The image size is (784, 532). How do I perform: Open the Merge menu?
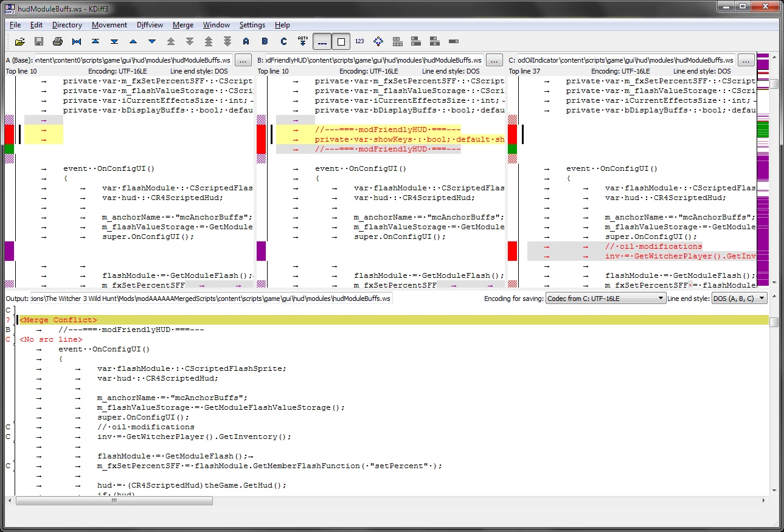(x=183, y=25)
